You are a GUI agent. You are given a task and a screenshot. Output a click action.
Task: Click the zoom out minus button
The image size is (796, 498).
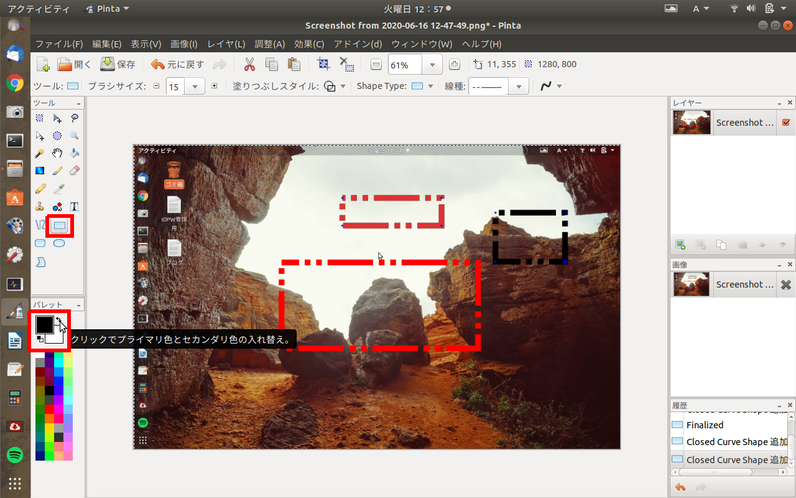pyautogui.click(x=376, y=64)
